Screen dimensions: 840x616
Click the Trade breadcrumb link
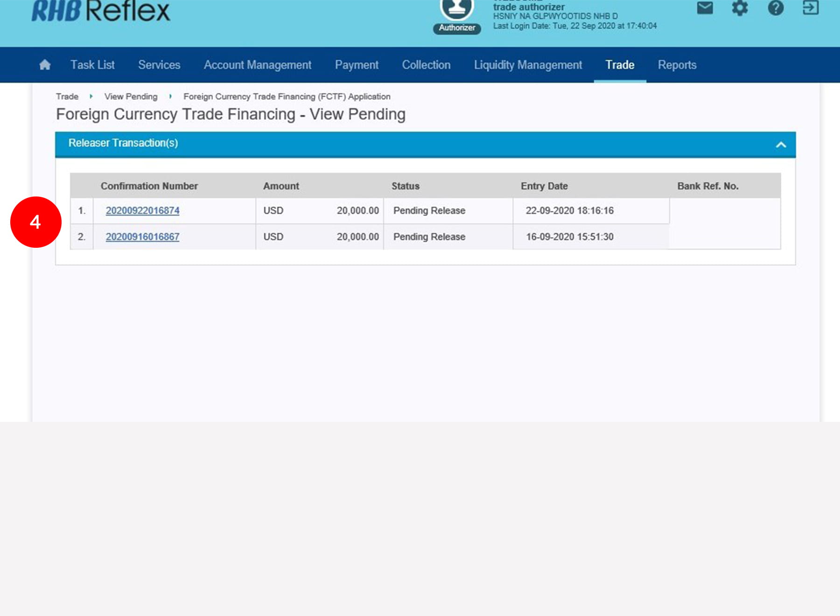(67, 97)
